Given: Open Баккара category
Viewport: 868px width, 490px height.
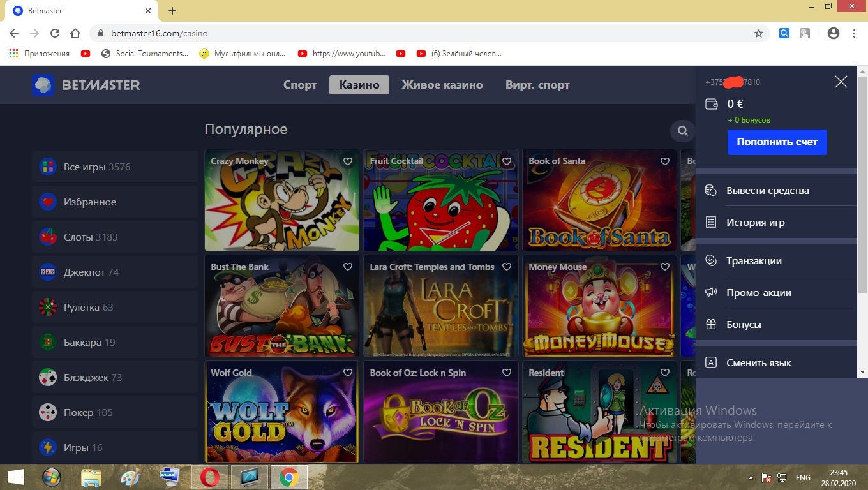Looking at the screenshot, I should coord(115,343).
